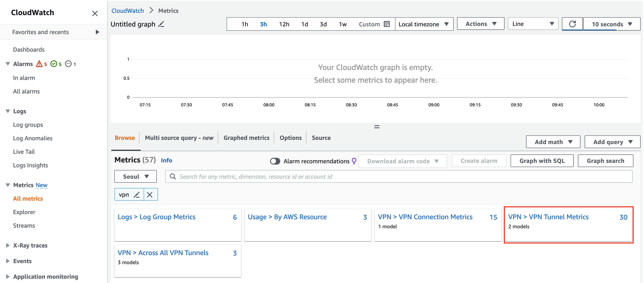644x283 pixels.
Task: Click the green OK alarms icon
Action: (54, 64)
